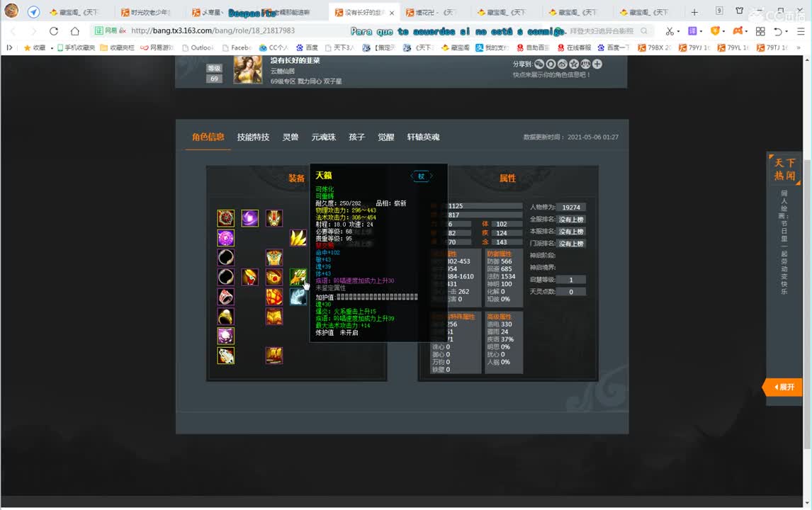The image size is (812, 510).
Task: Click the level badge showing 69
Action: [215, 79]
